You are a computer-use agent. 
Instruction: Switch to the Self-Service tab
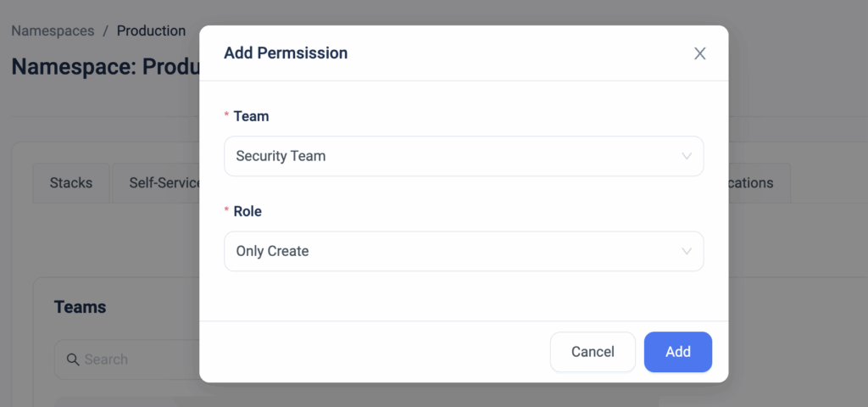click(156, 183)
